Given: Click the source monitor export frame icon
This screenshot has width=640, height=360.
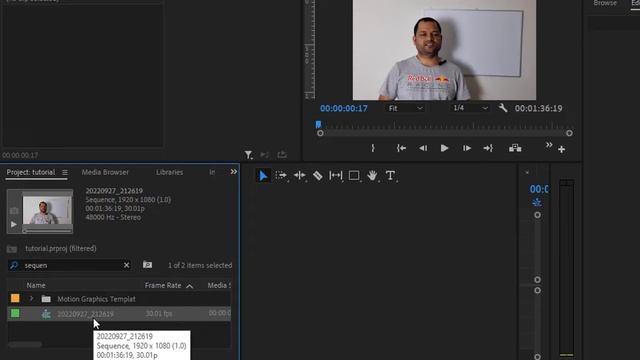Looking at the screenshot, I should 282,155.
